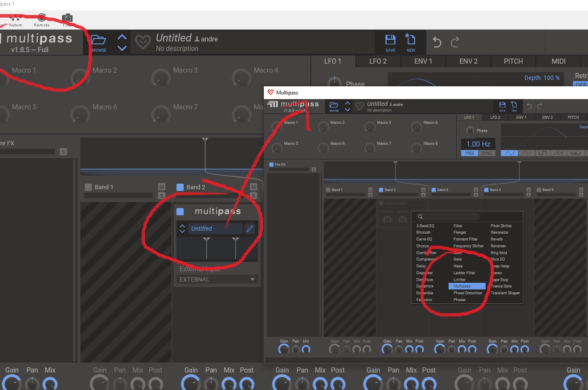Edit nested multipass preset with pencil icon
The width and height of the screenshot is (588, 390).
point(250,229)
